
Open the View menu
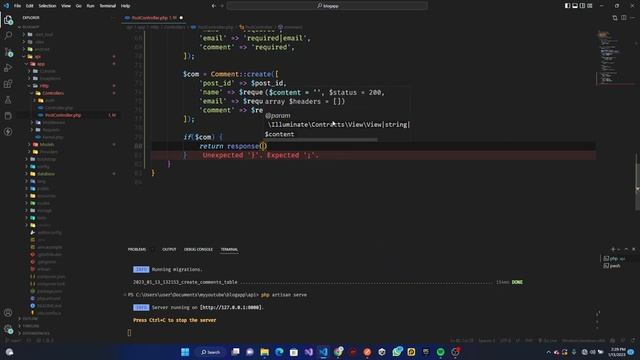click(66, 6)
